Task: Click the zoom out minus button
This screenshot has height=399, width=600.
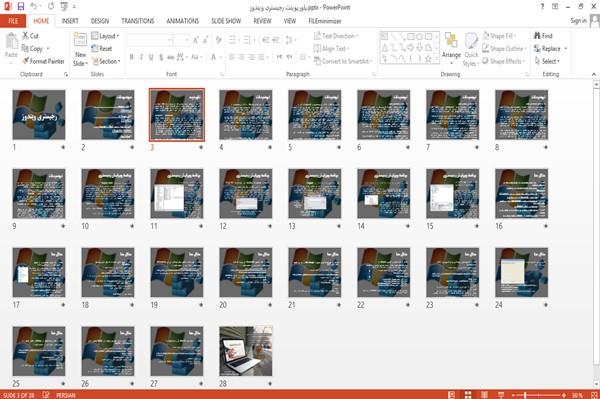Action: [x=513, y=395]
